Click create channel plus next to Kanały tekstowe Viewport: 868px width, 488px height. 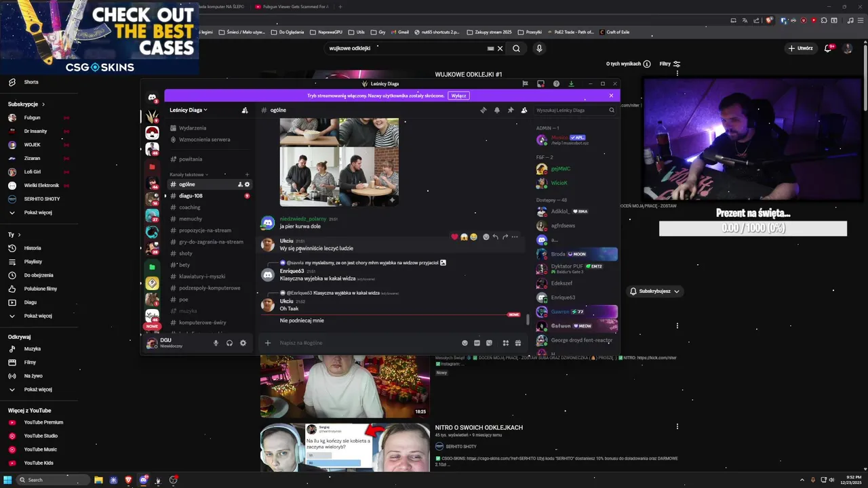(247, 175)
